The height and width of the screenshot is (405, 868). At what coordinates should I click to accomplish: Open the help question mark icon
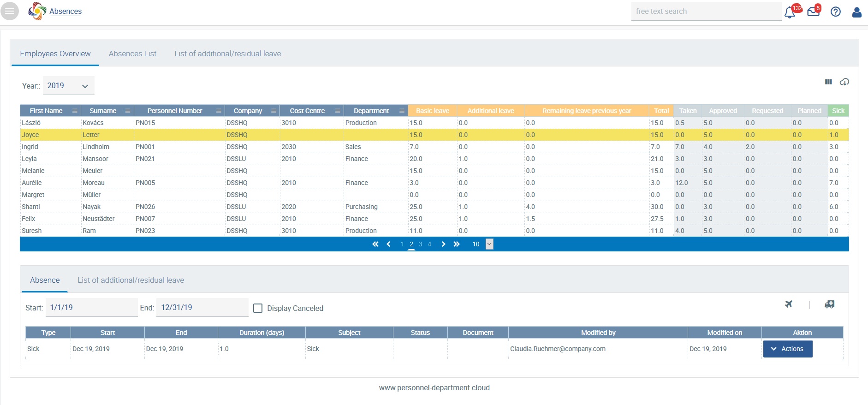tap(836, 12)
